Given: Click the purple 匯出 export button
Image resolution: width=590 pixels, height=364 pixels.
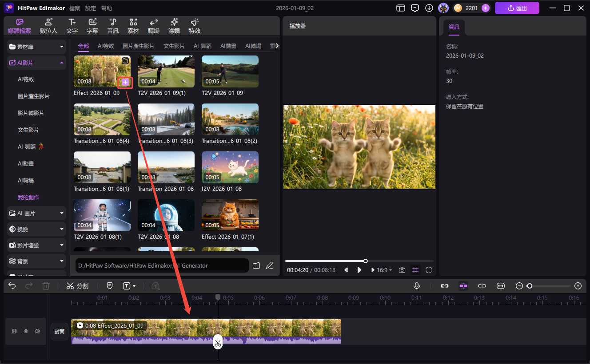Looking at the screenshot, I should coord(517,8).
